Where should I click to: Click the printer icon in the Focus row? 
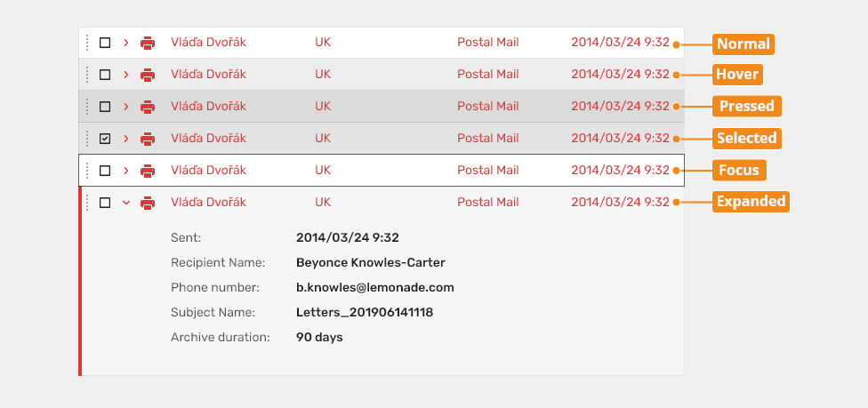coord(148,171)
